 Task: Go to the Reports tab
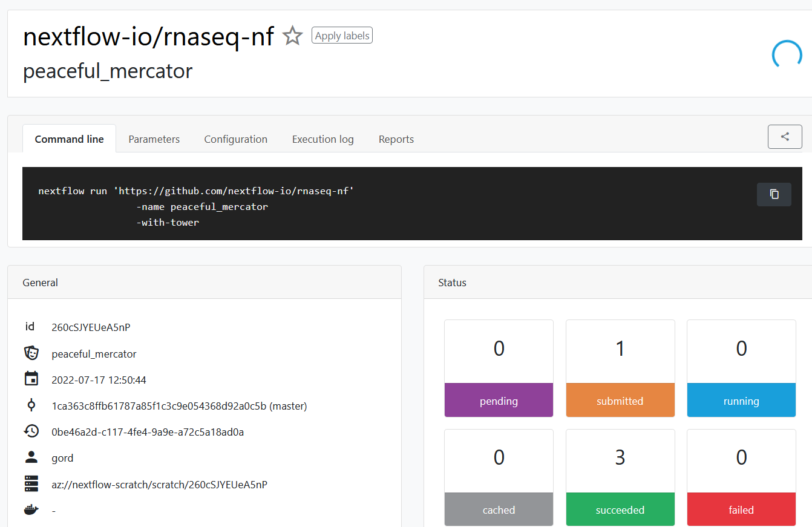396,139
